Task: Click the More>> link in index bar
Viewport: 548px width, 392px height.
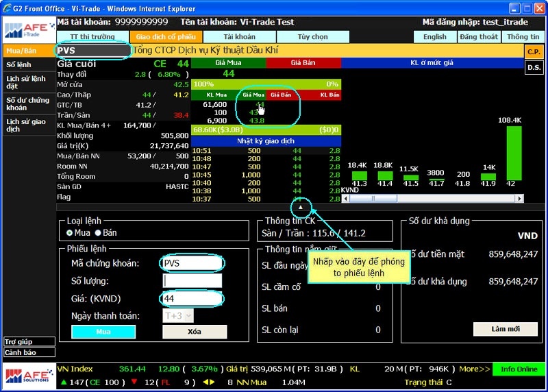Action: pos(474,369)
